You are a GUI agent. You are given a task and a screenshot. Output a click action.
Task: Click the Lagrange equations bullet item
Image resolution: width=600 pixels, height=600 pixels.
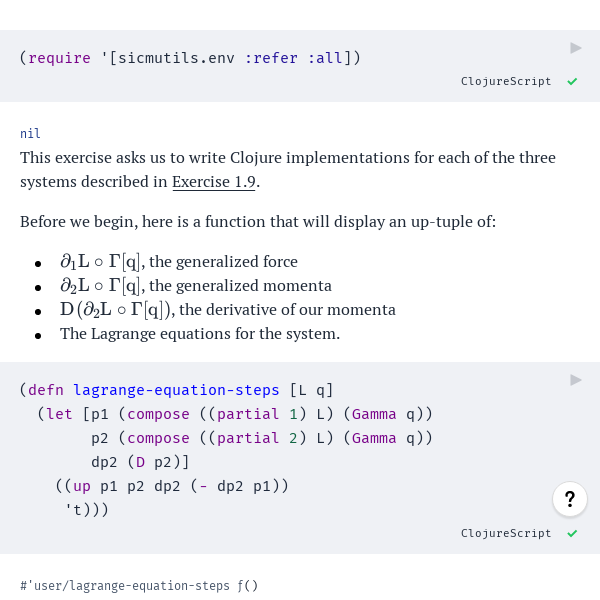(200, 334)
